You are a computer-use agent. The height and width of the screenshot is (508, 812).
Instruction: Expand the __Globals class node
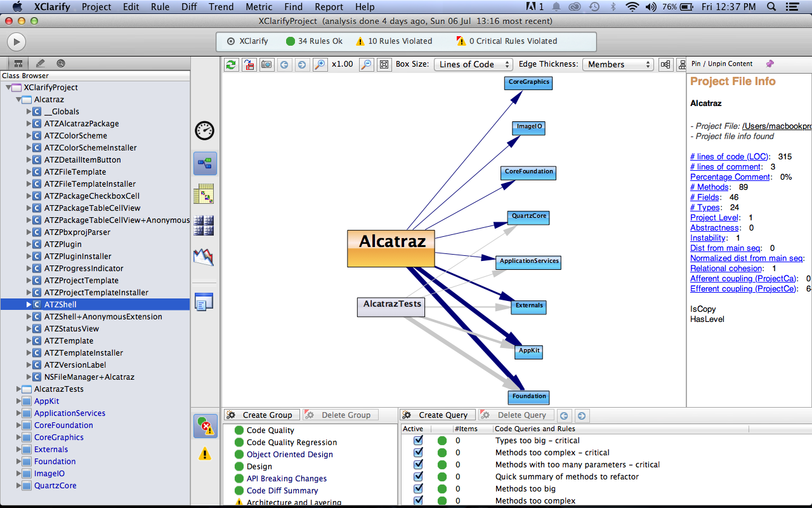coord(29,112)
